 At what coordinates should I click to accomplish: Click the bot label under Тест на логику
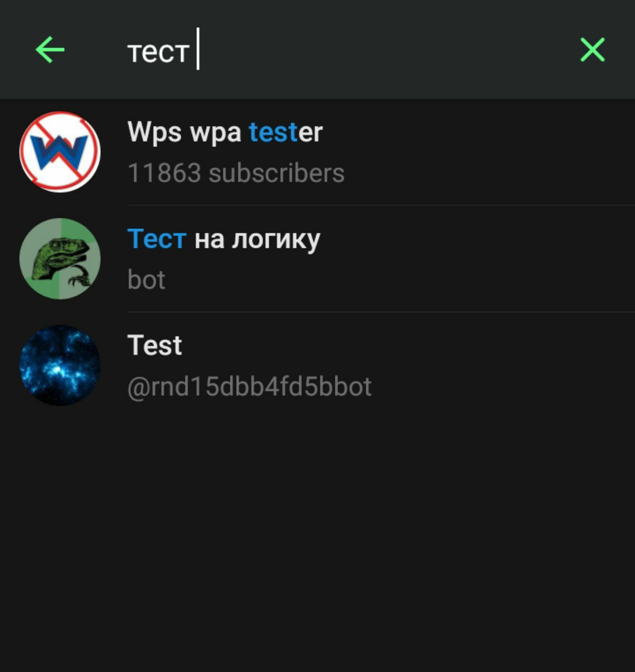(x=146, y=279)
